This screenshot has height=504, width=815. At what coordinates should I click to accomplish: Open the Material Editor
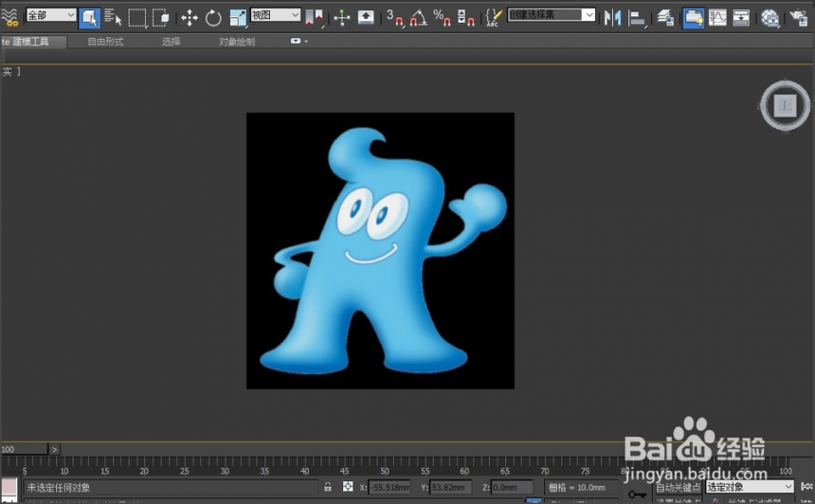pyautogui.click(x=770, y=18)
